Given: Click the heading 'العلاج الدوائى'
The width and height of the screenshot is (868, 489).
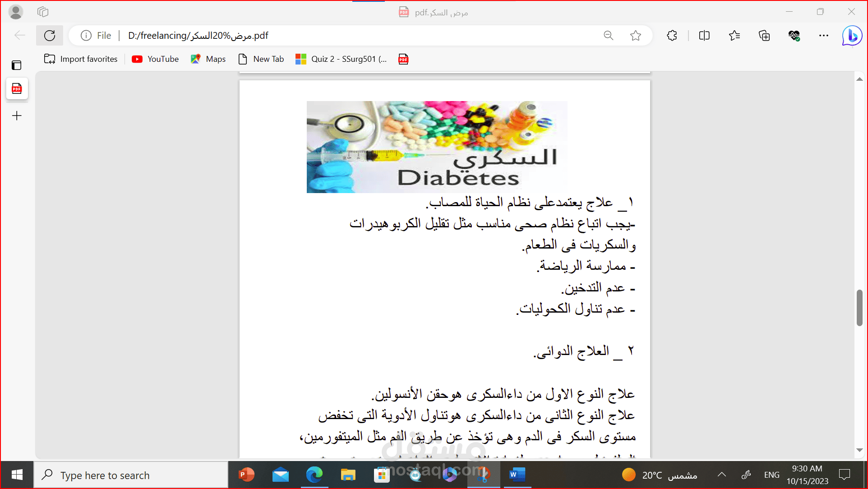Looking at the screenshot, I should (x=584, y=351).
